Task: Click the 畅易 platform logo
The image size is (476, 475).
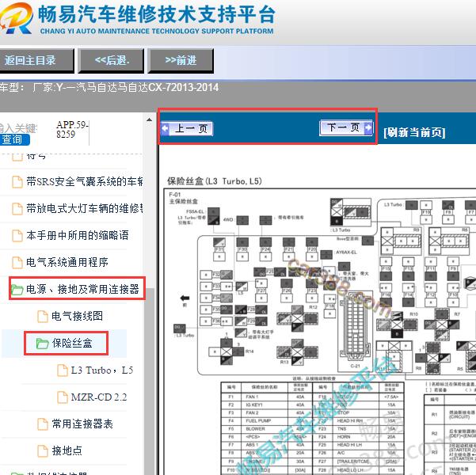Action: 17,18
